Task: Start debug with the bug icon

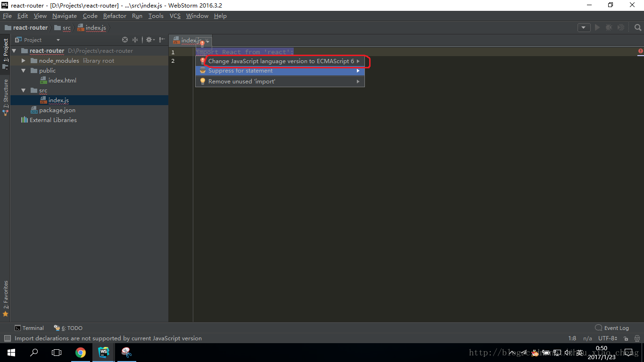Action: pos(609,28)
